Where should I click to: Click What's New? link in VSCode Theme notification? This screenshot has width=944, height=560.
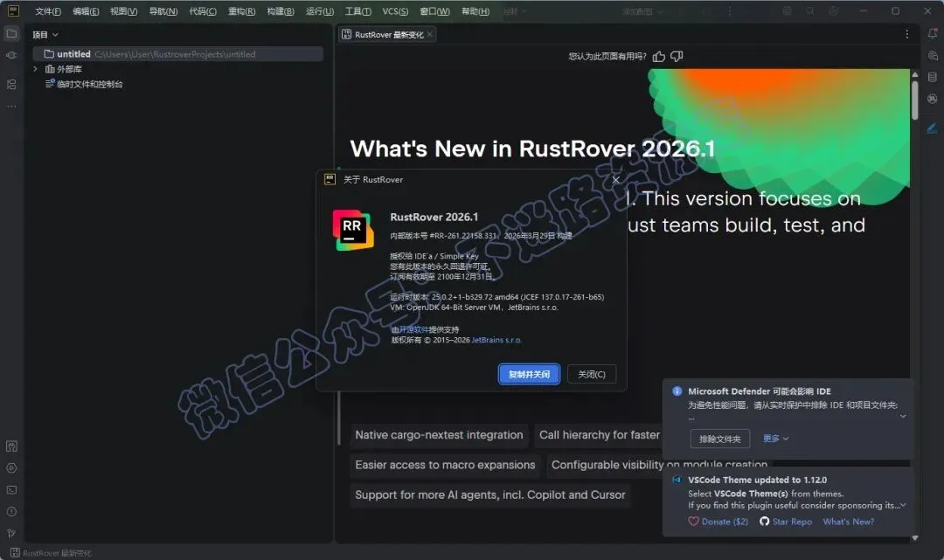tap(848, 522)
